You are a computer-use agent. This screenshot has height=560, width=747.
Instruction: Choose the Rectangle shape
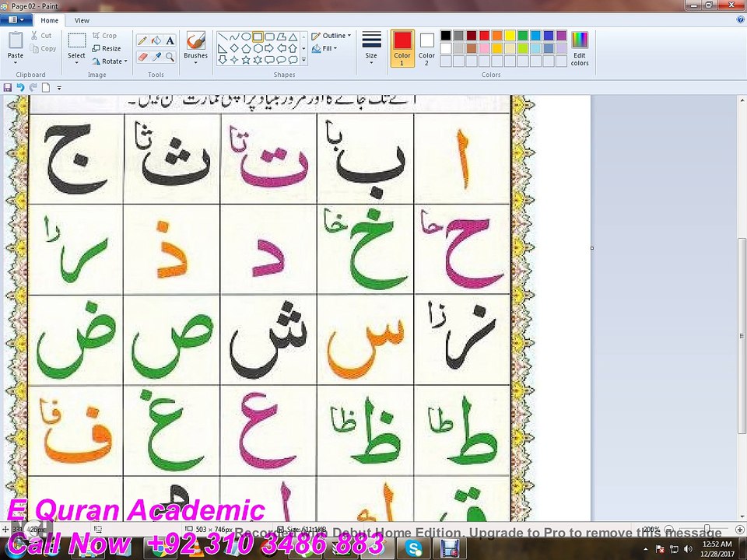[x=258, y=37]
